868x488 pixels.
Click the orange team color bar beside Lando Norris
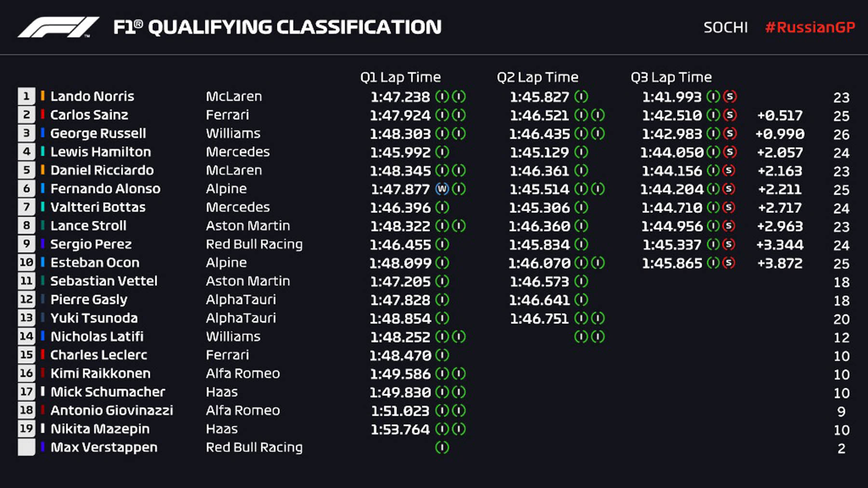click(43, 96)
